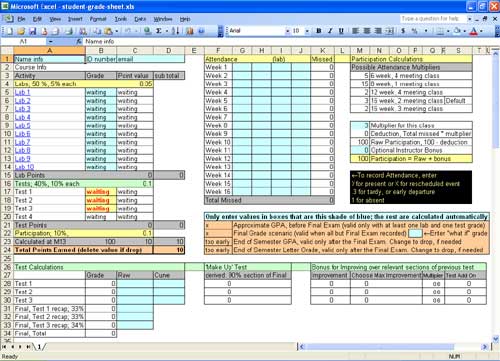Viewport: 500px width, 361px height.
Task: Click the horizontal scrollbar thumb
Action: [x=380, y=347]
